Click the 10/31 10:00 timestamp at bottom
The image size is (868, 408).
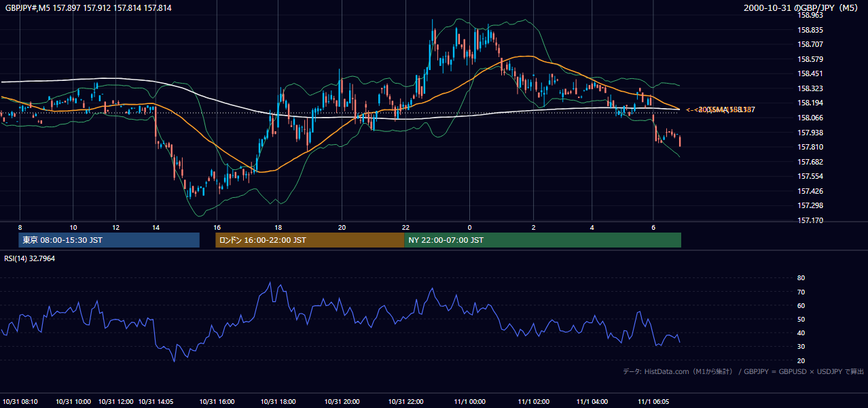coord(73,402)
